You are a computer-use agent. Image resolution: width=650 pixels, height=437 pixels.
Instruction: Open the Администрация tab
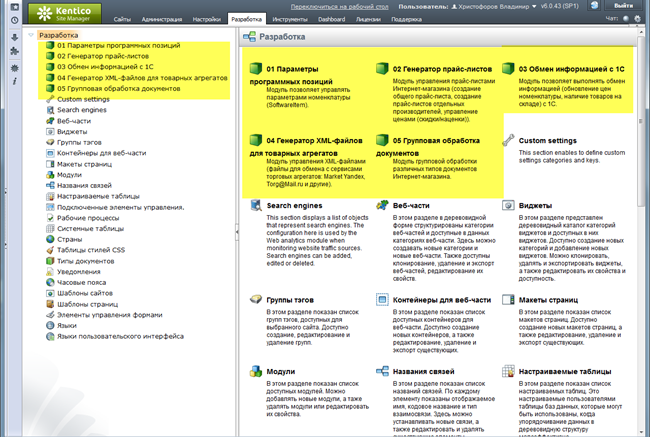162,19
